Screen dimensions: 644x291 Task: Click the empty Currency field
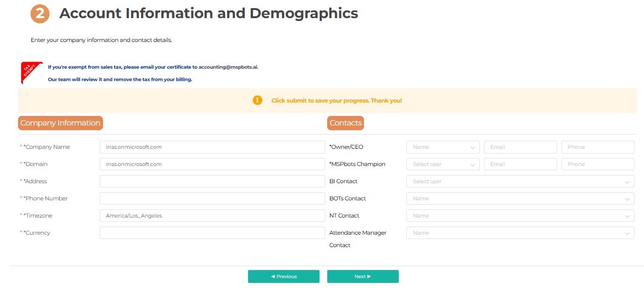(212, 233)
